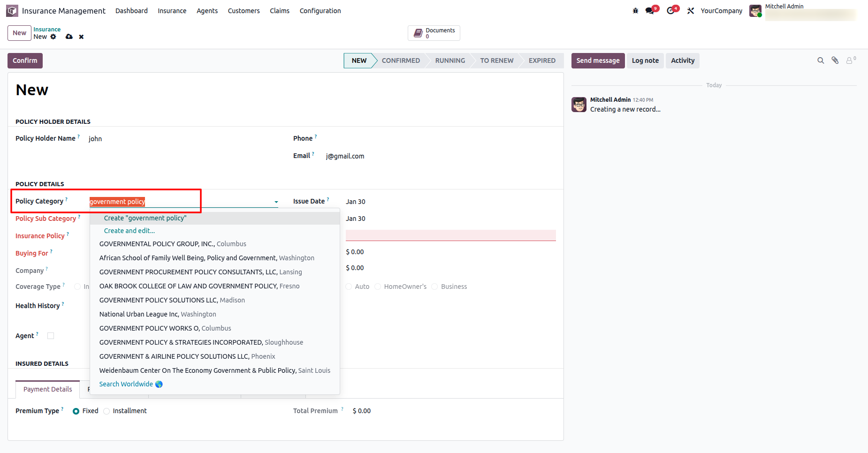
Task: Pick GOVERNMENT POLICY WORKS O, Columbus
Action: [215, 328]
